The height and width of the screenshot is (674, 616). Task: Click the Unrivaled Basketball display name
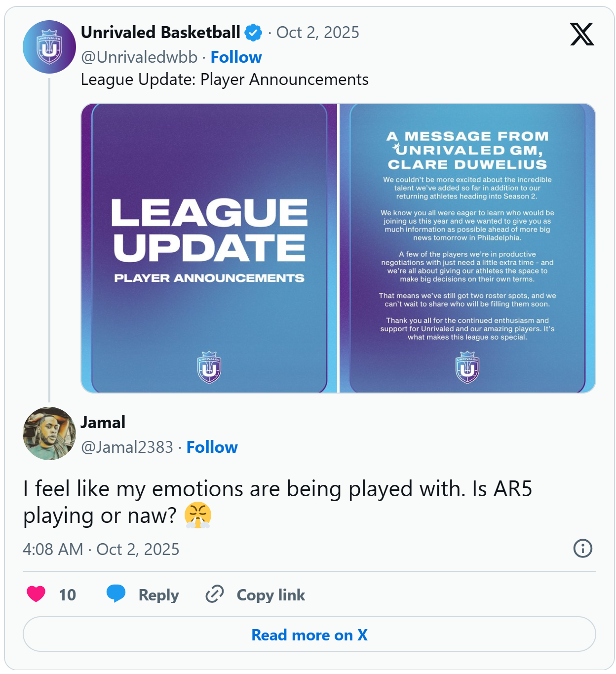coord(160,33)
